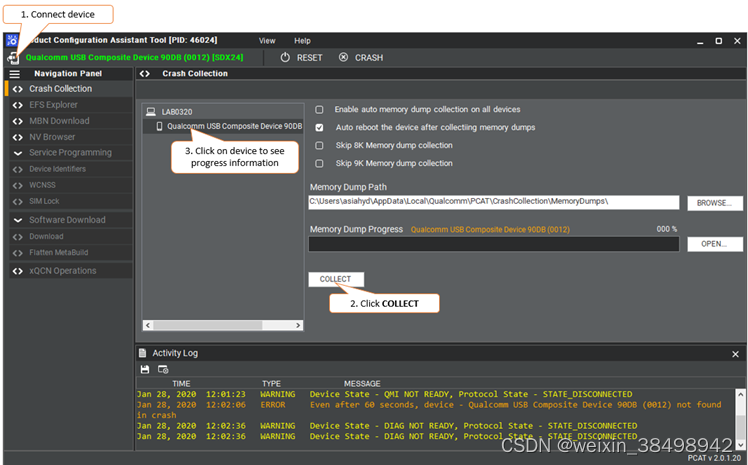Open Device Identifiers item
The width and height of the screenshot is (748, 465).
(71, 169)
